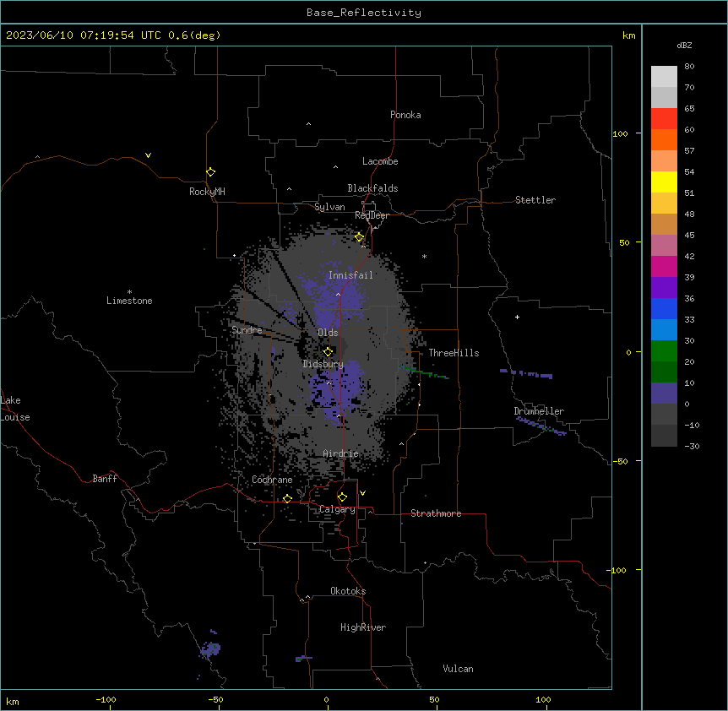Click the Cochrane label
Image resolution: width=728 pixels, height=711 pixels.
(272, 480)
